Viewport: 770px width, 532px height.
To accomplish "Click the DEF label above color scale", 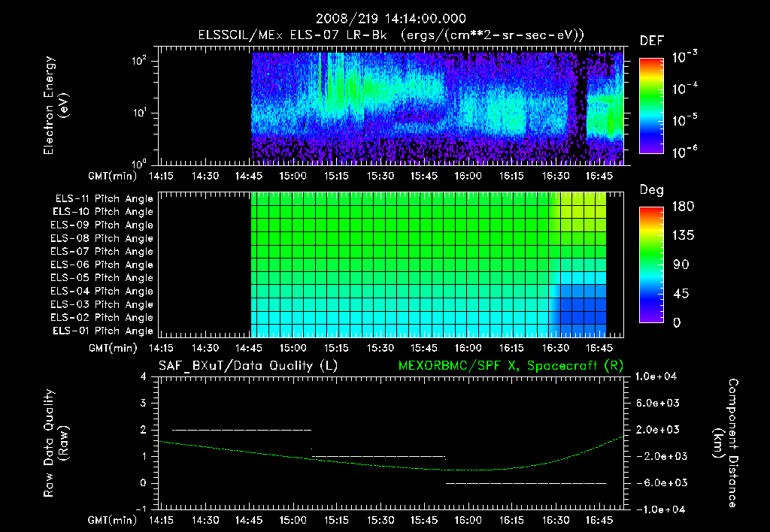I will pyautogui.click(x=652, y=41).
